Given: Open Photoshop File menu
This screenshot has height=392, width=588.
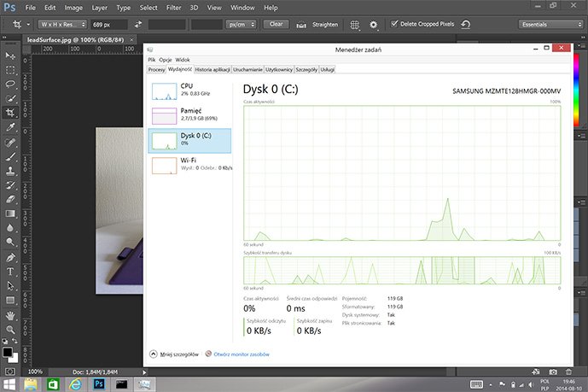Looking at the screenshot, I should point(31,8).
